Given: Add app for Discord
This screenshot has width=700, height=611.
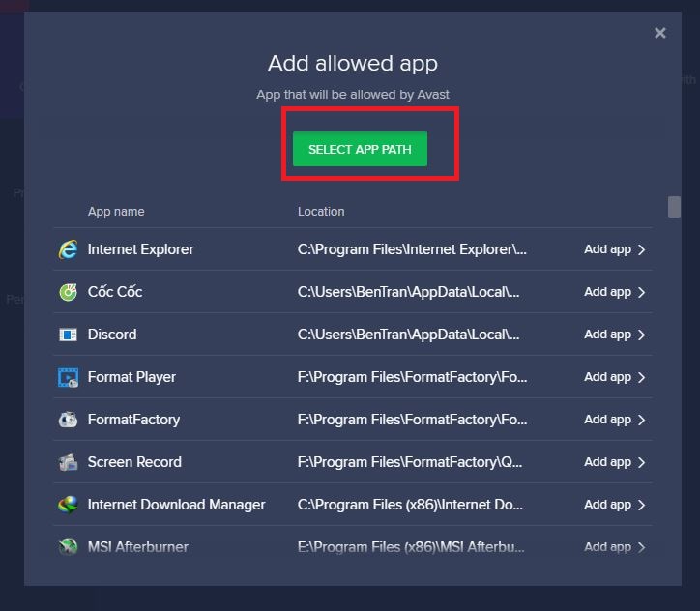Looking at the screenshot, I should click(607, 335).
